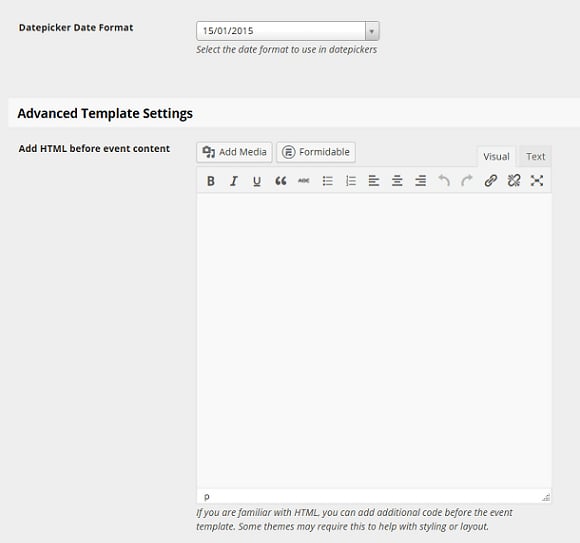Align text to the right

click(x=421, y=181)
